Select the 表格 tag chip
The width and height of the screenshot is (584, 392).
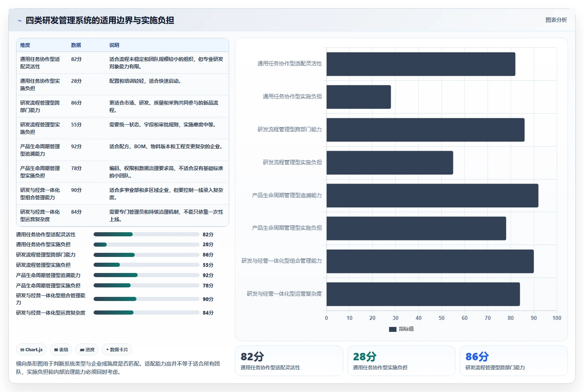pos(61,350)
